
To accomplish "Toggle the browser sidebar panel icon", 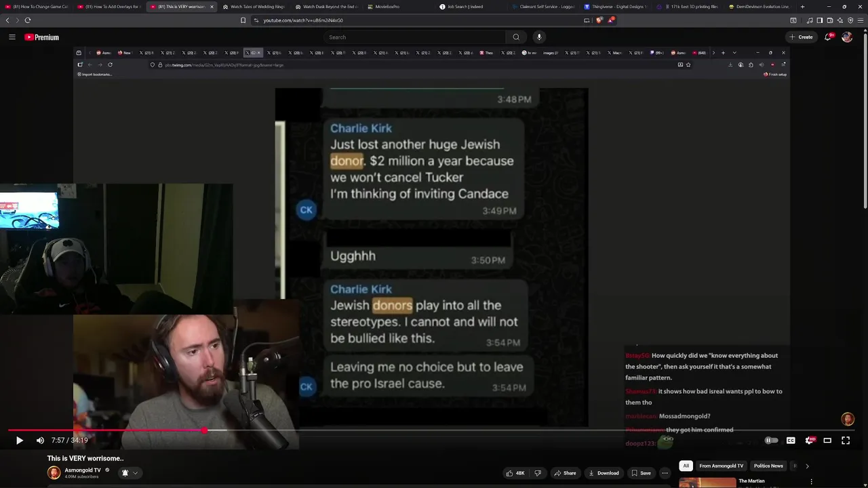I will (x=820, y=20).
